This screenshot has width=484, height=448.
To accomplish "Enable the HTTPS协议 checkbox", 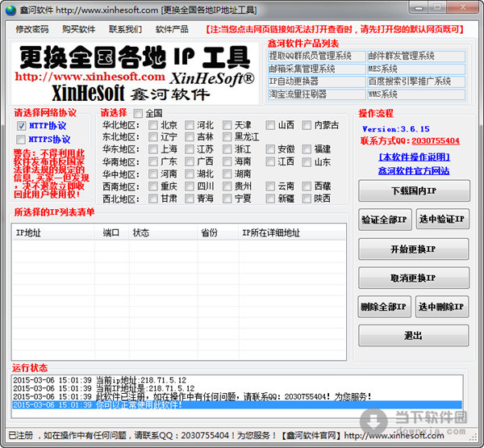I will (21, 140).
